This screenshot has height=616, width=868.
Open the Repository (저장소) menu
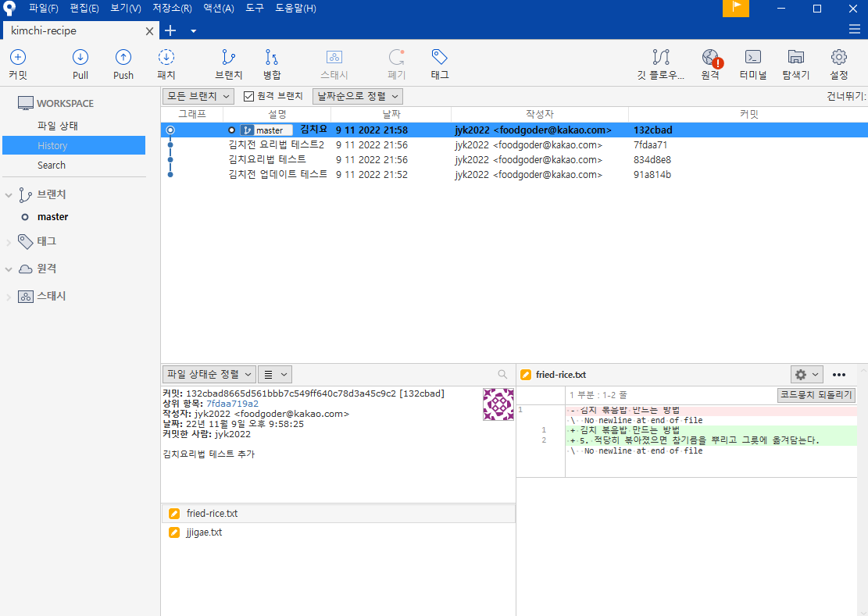[x=172, y=9]
